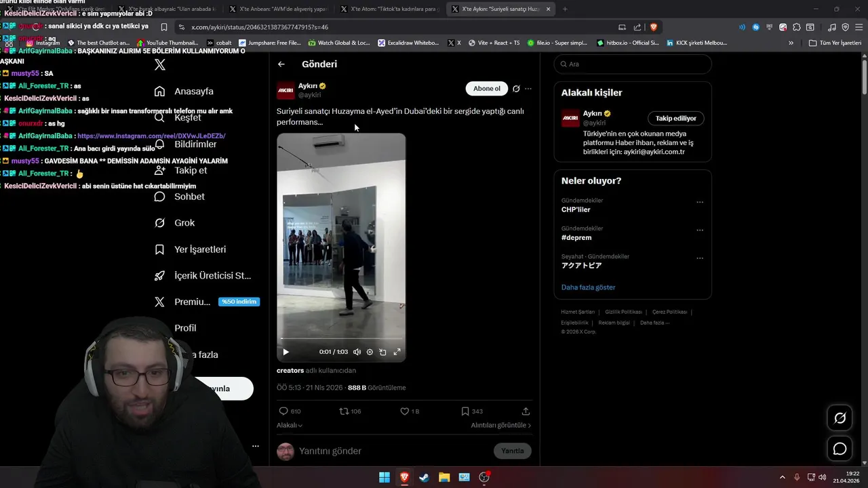868x488 pixels.
Task: Click Steam icon in taskbar
Action: click(x=424, y=477)
